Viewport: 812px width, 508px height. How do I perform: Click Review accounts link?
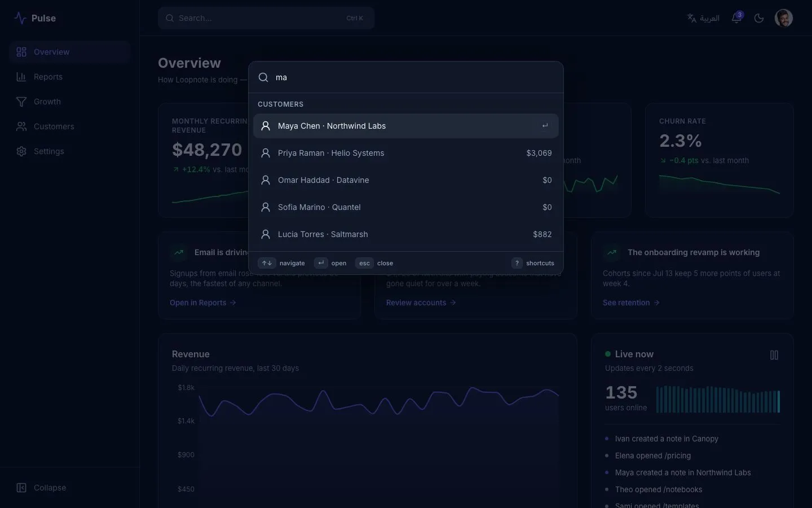point(421,303)
